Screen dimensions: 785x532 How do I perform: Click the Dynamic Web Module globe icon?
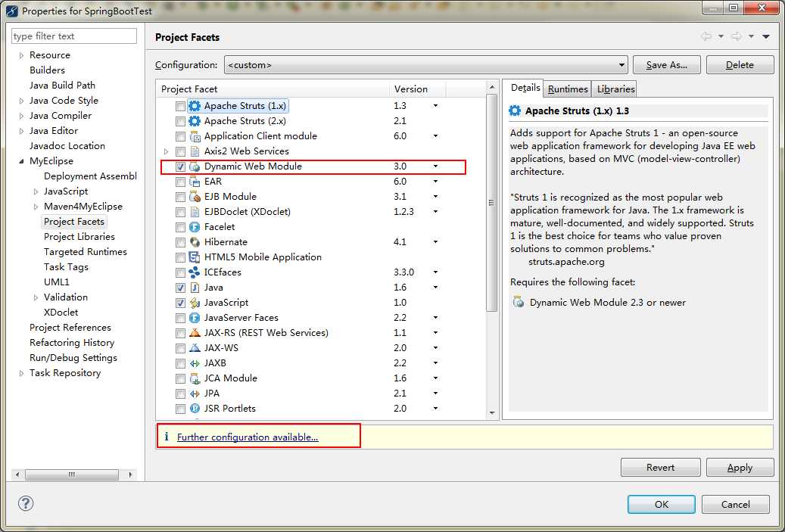pyautogui.click(x=195, y=166)
